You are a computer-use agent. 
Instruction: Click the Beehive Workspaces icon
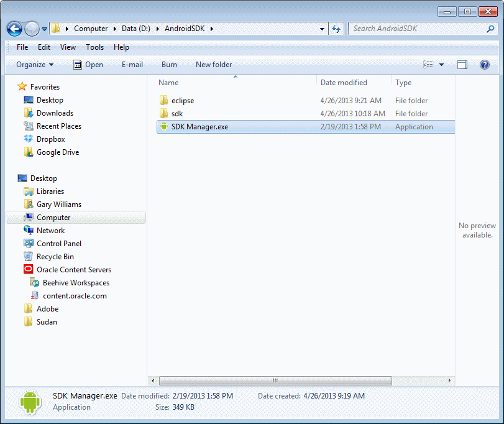34,282
